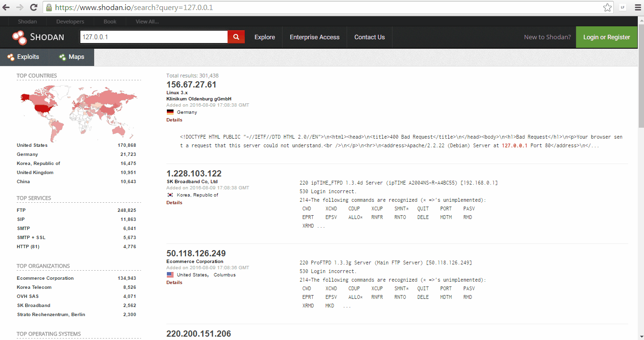Click Columbus city link
This screenshot has height=340, width=644.
(x=225, y=275)
